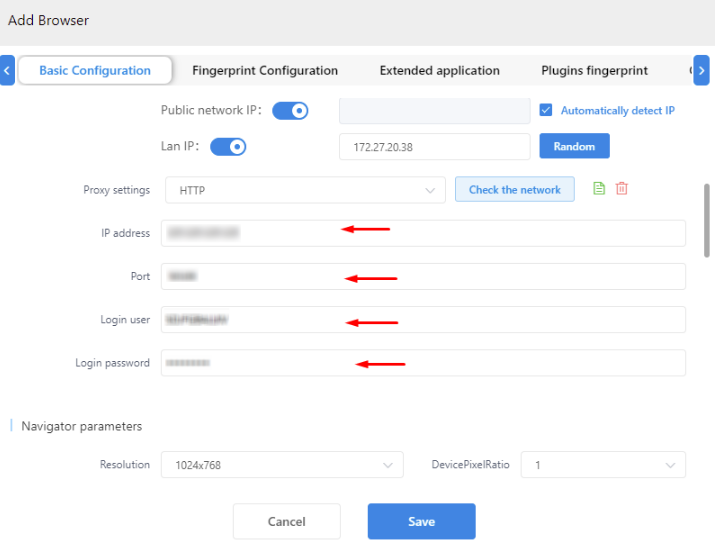Toggle the Public network IP switch

(290, 111)
